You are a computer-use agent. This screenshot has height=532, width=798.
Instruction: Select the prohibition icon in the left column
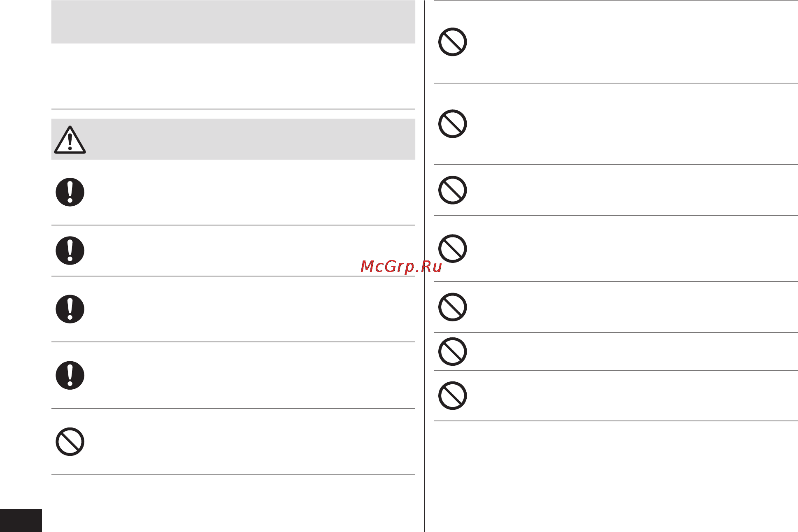point(70,442)
